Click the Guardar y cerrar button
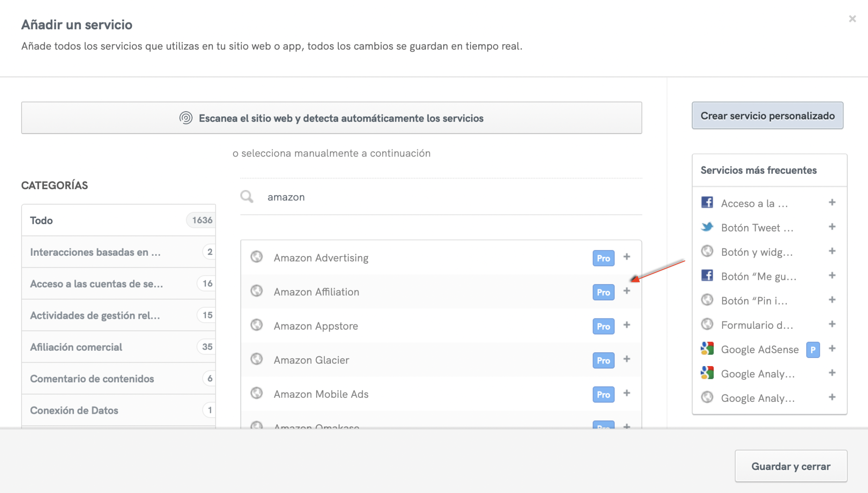868x493 pixels. (x=791, y=466)
